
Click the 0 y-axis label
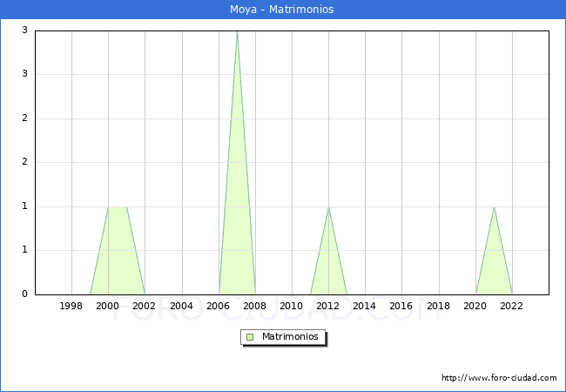click(25, 294)
